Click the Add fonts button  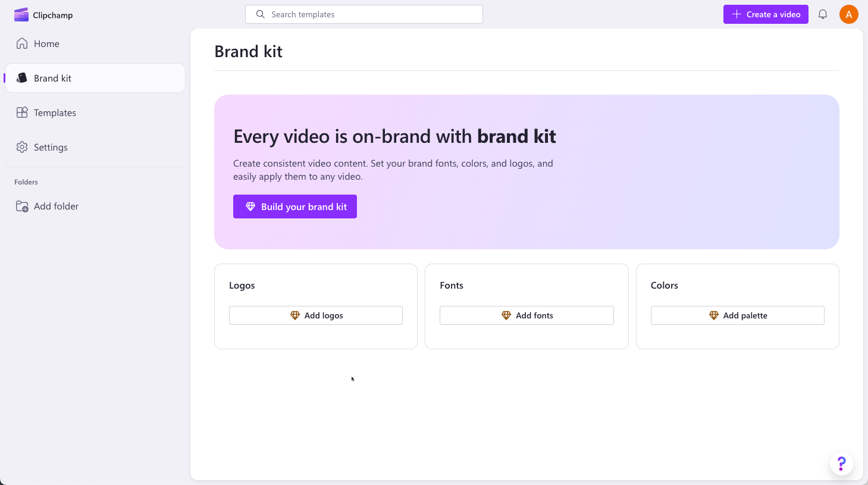[x=527, y=315]
